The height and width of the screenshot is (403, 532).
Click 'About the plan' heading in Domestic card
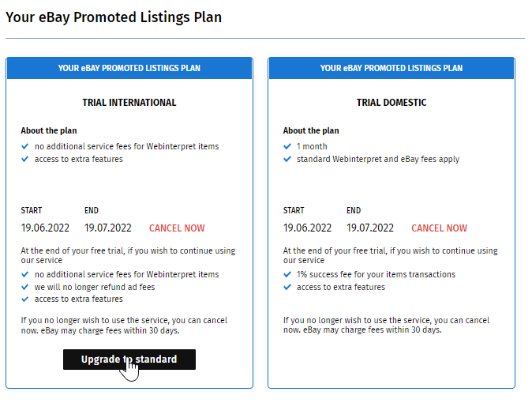(311, 130)
